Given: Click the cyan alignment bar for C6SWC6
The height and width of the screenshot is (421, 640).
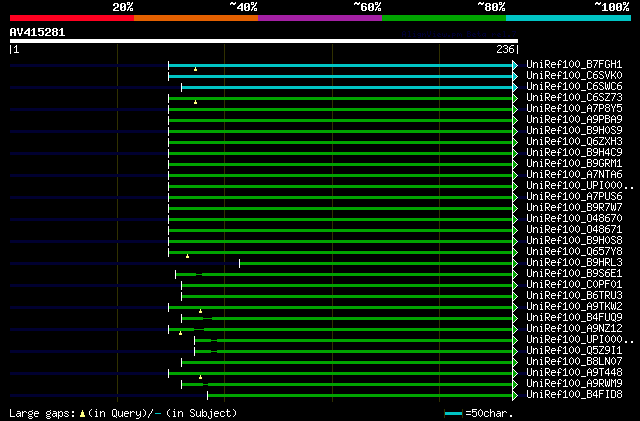Looking at the screenshot, I should [347, 87].
